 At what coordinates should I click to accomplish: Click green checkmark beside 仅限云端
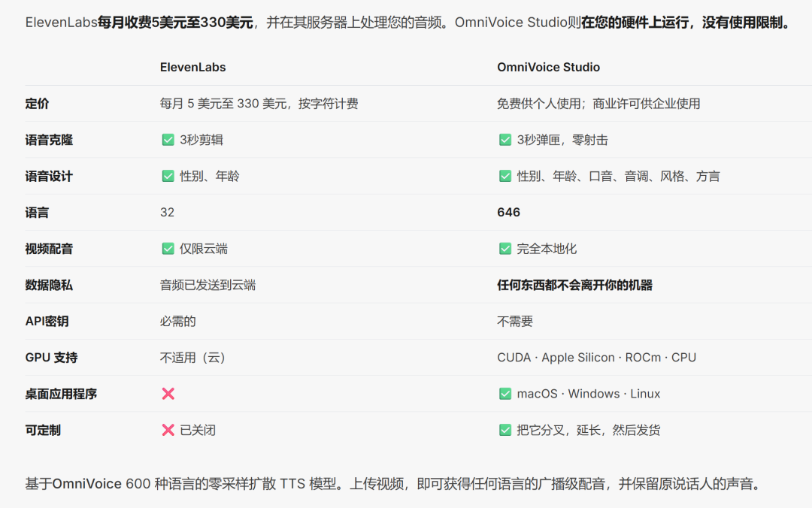(x=168, y=249)
